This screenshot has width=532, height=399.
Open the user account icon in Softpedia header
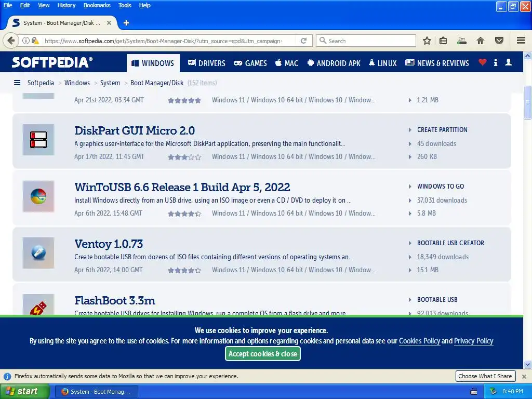(x=509, y=62)
